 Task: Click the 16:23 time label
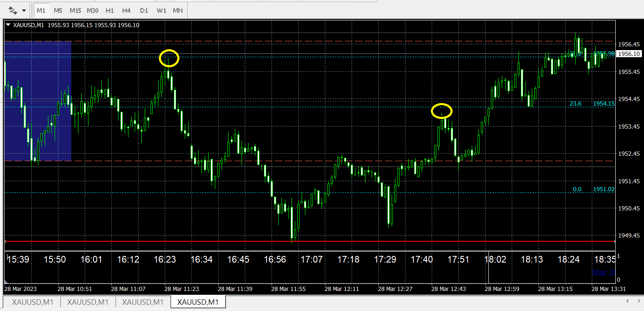pos(165,260)
